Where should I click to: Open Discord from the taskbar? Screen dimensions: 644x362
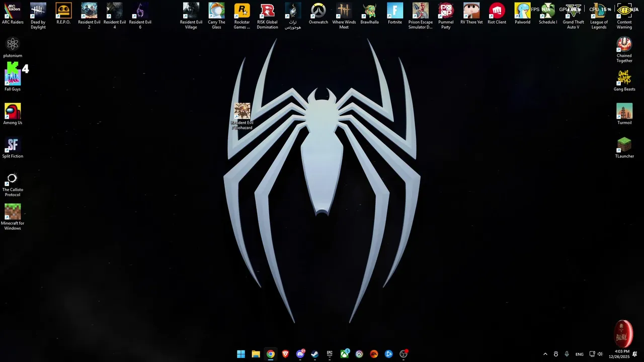(x=300, y=354)
